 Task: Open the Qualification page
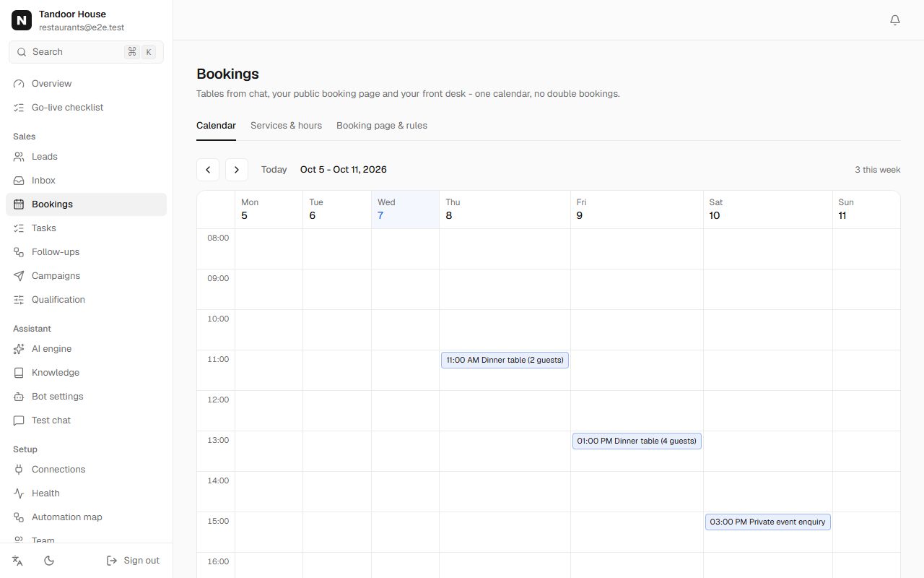86,300
